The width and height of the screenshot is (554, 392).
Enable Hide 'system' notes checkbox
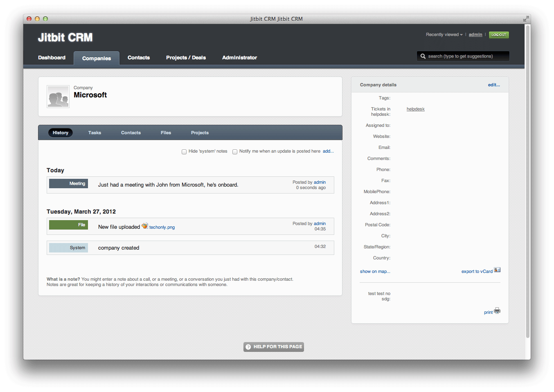coord(184,152)
